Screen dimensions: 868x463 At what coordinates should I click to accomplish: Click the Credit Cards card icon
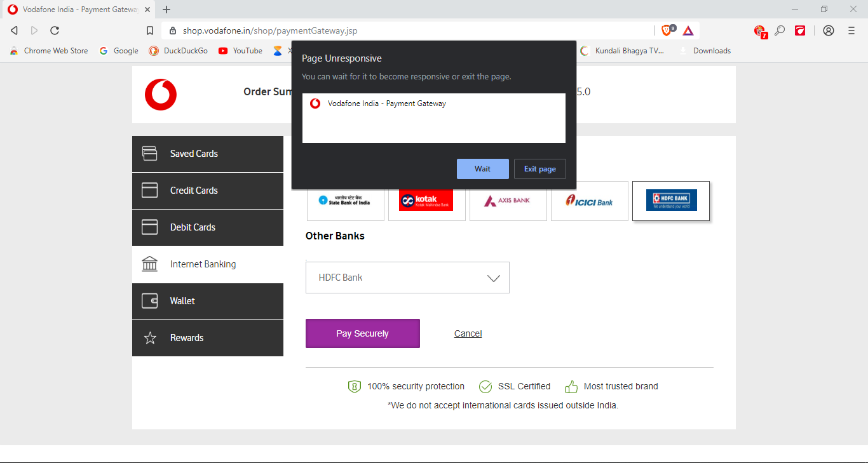[150, 191]
